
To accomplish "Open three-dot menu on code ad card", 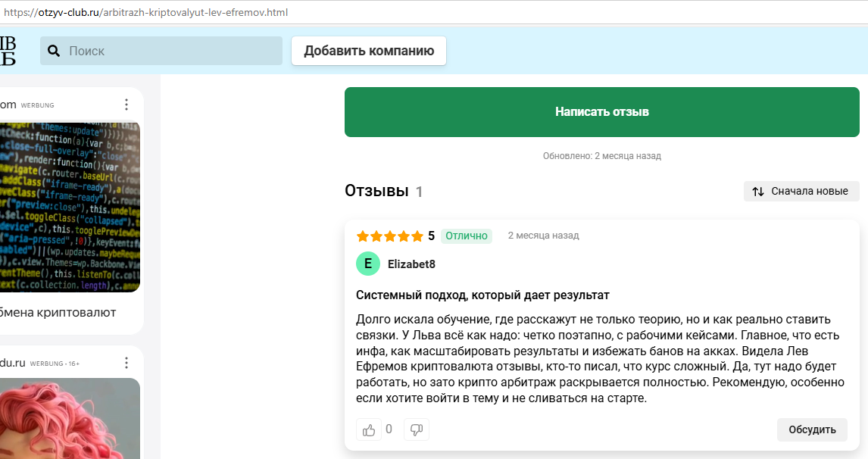I will (x=126, y=105).
